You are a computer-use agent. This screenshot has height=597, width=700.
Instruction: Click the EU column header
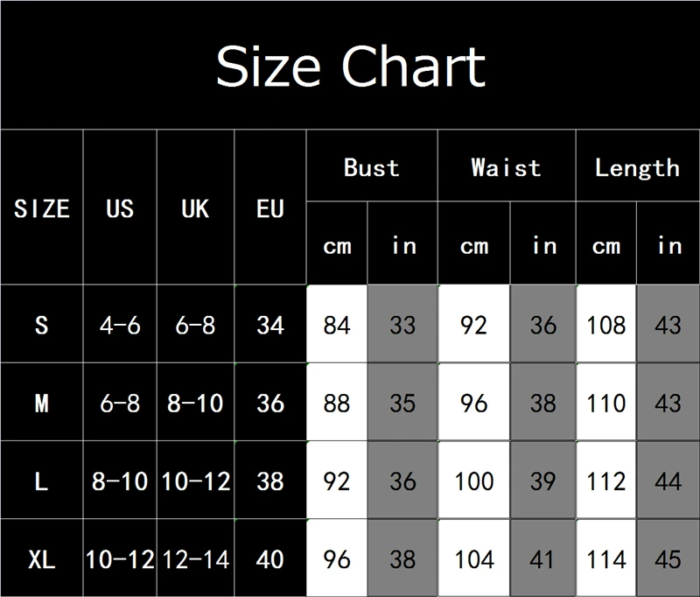pyautogui.click(x=270, y=208)
